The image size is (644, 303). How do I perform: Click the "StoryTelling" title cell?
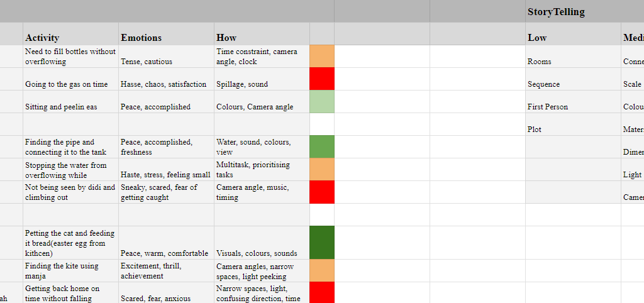point(572,11)
